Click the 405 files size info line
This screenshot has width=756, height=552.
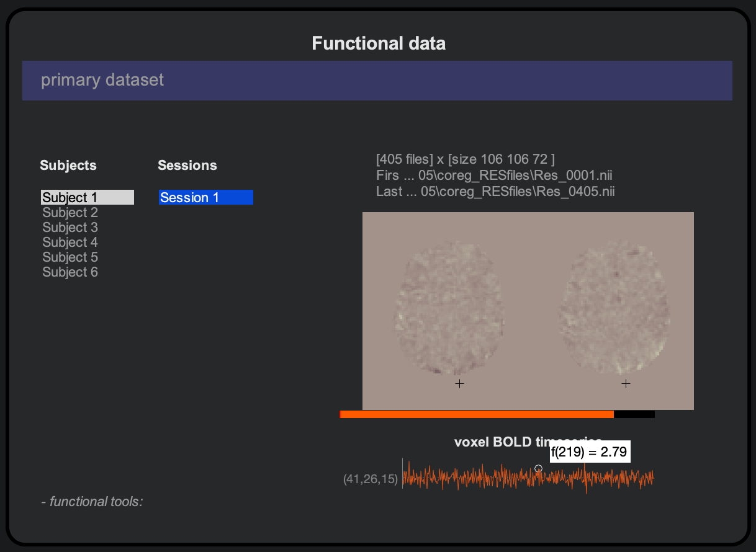point(466,159)
